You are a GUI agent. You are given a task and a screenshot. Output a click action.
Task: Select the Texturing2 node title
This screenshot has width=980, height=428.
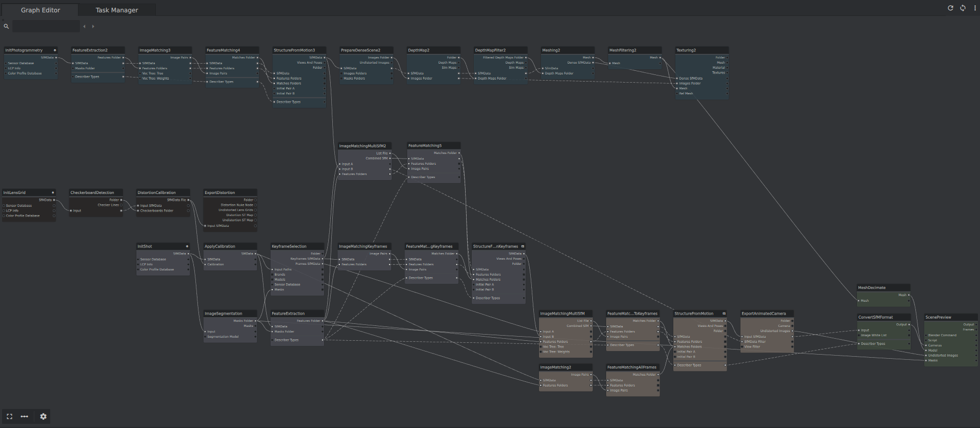click(686, 50)
